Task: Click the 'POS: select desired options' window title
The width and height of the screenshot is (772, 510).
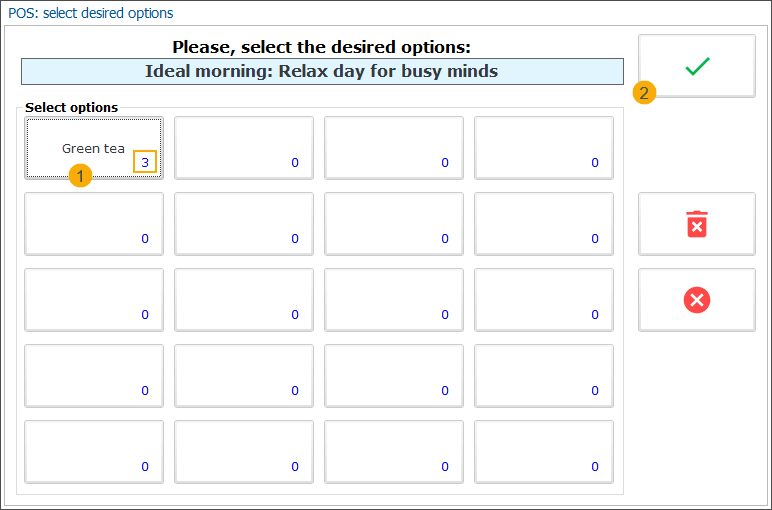Action: 91,13
